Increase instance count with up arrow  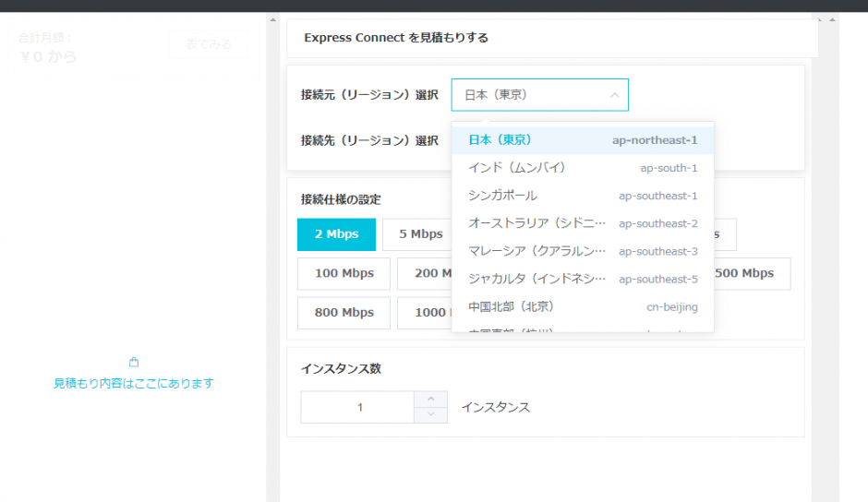tap(430, 399)
